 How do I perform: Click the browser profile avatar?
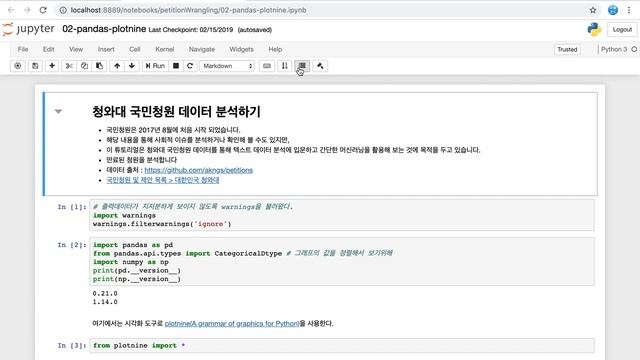point(613,10)
